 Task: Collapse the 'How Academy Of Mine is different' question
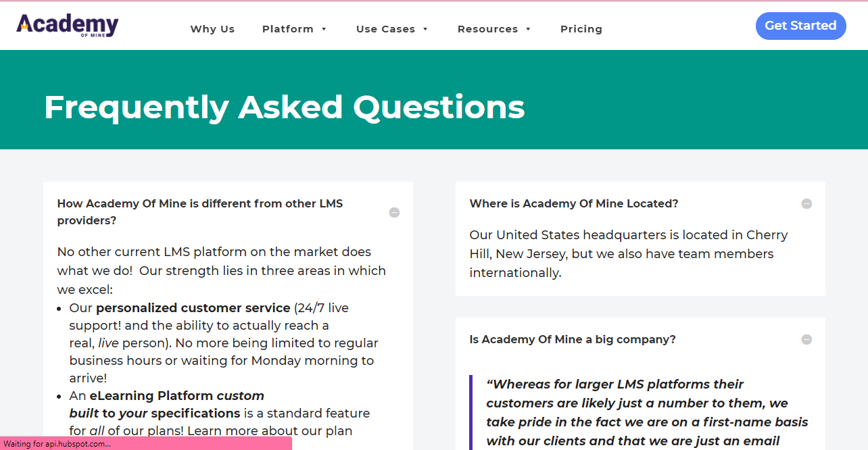pyautogui.click(x=394, y=212)
